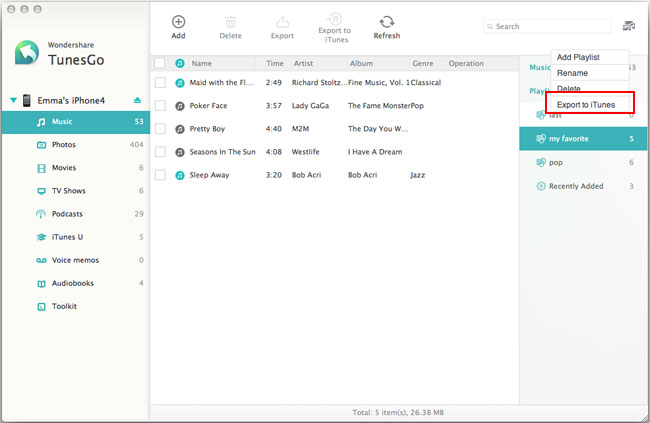650x423 pixels.
Task: Check the box for Poker Face
Action: click(x=160, y=106)
